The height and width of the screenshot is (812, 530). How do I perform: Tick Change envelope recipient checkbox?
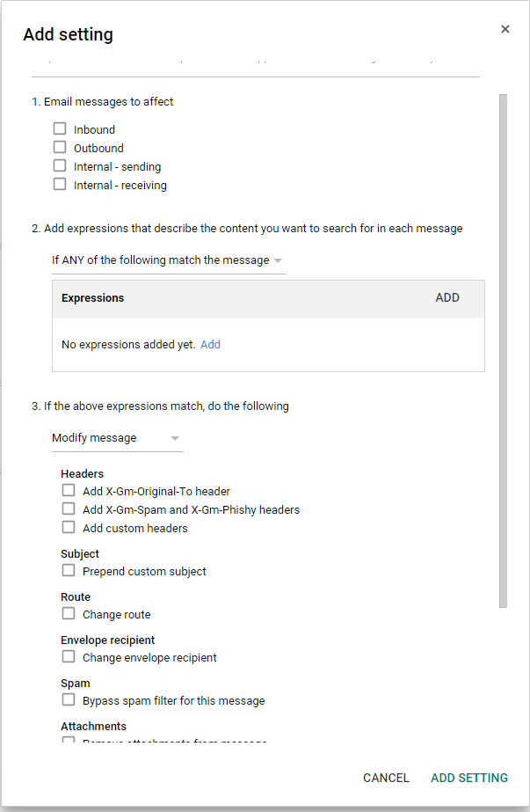click(x=69, y=657)
